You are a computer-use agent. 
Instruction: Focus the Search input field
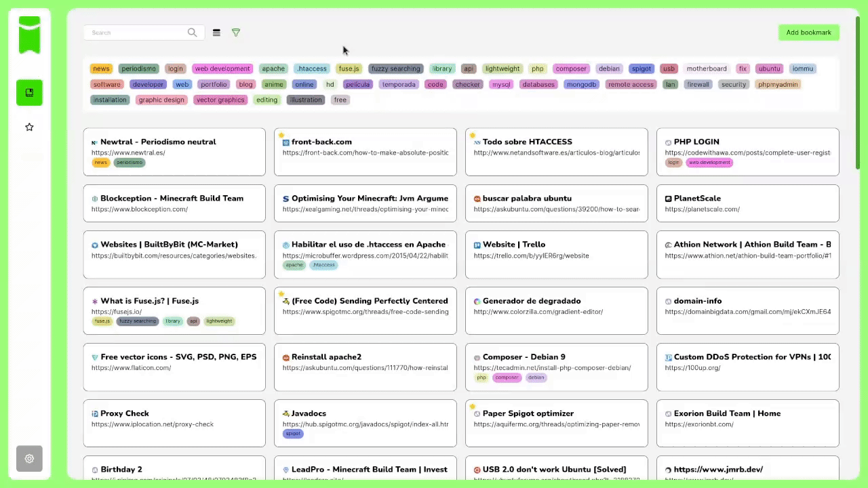(x=136, y=33)
